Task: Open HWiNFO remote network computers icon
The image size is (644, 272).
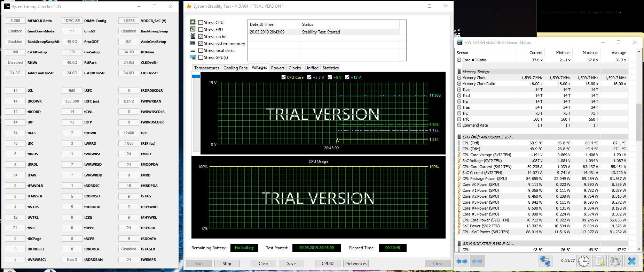Action: [x=545, y=261]
